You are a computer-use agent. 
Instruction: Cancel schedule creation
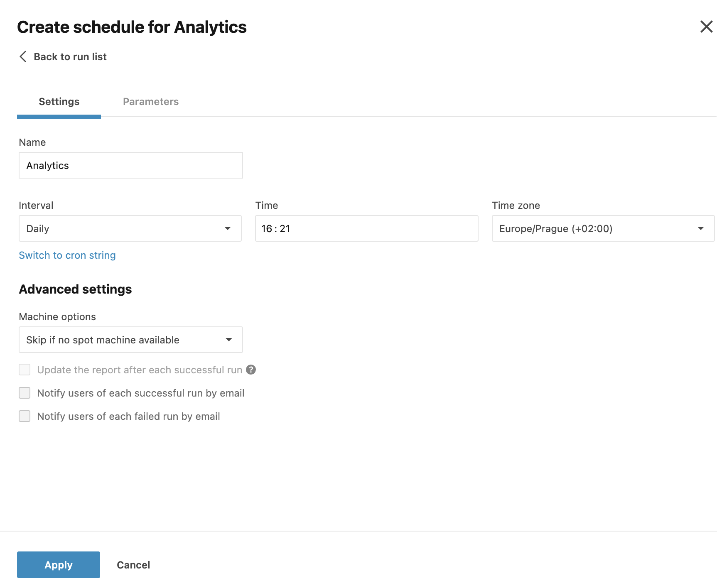(133, 564)
